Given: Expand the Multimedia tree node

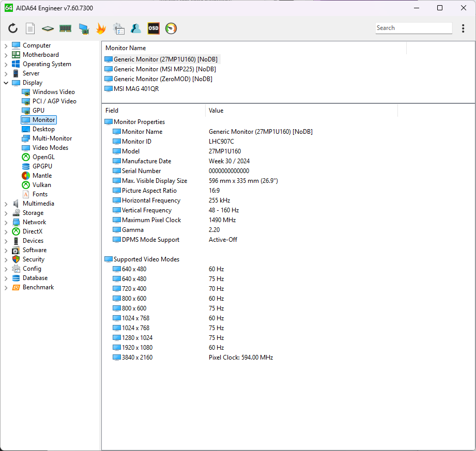Looking at the screenshot, I should pyautogui.click(x=6, y=204).
